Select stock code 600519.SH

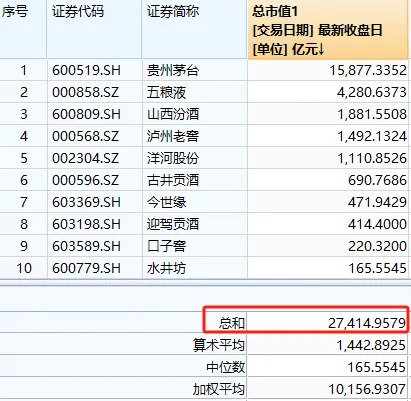[86, 70]
